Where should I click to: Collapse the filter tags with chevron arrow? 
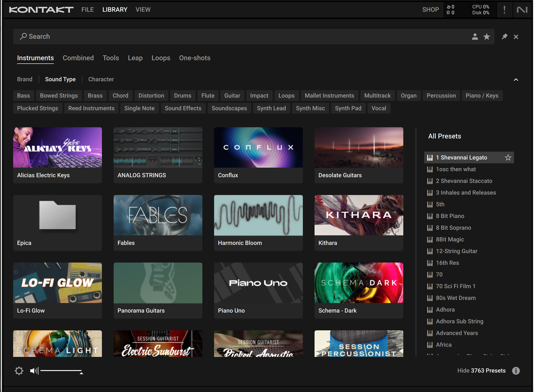(516, 80)
